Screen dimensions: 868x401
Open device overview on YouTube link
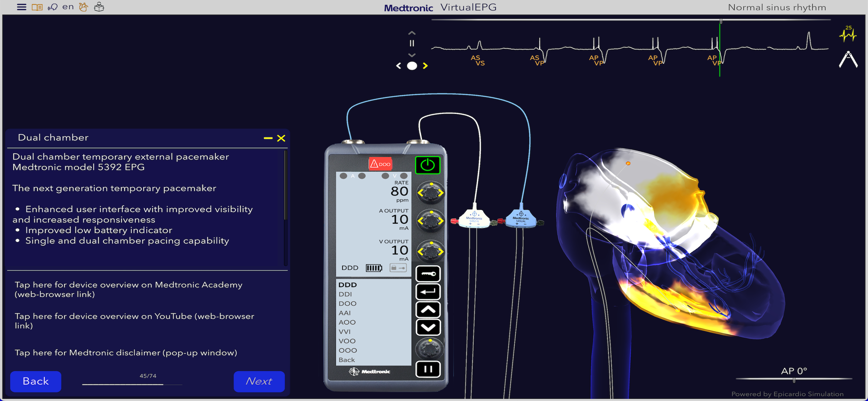(134, 320)
